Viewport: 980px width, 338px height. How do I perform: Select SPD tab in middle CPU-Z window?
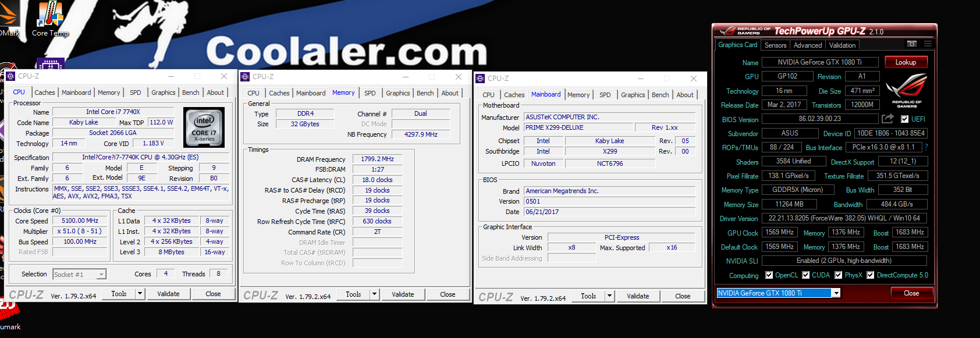click(x=370, y=93)
